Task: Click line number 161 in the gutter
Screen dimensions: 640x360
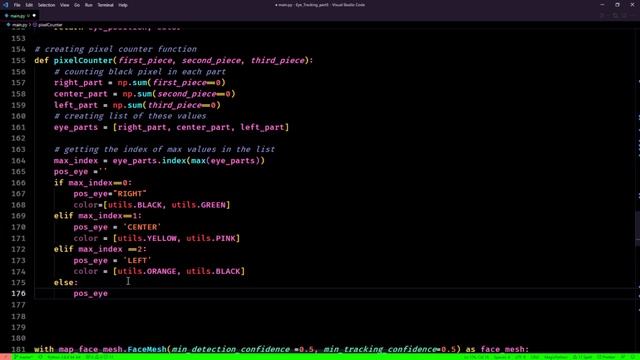Action: (18, 127)
